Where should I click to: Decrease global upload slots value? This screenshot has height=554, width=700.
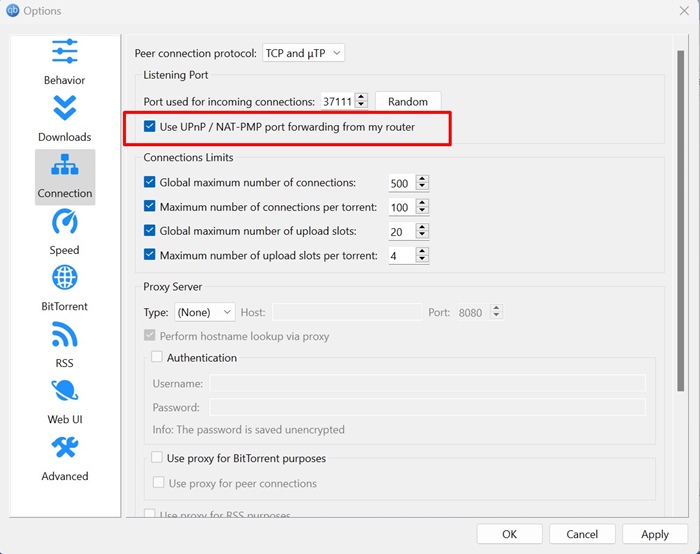pos(422,235)
